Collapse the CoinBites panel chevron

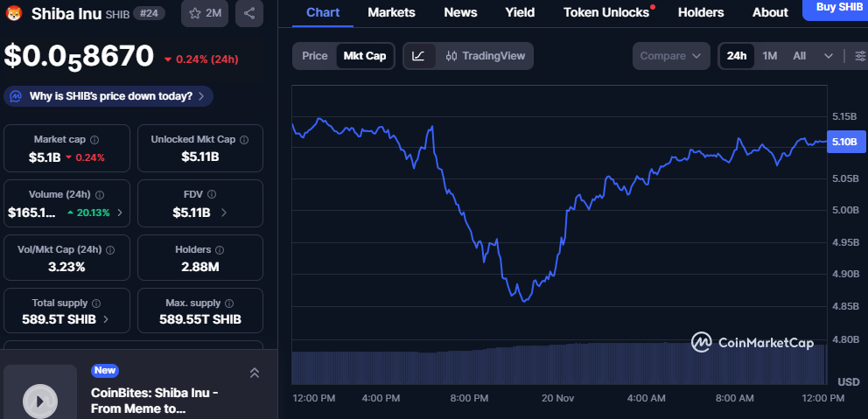pos(255,373)
